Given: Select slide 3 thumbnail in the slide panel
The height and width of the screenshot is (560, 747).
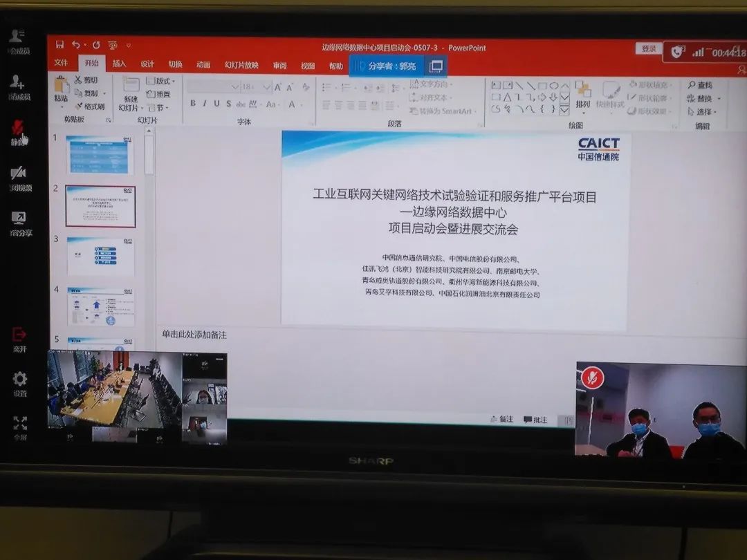Looking at the screenshot, I should point(101,255).
